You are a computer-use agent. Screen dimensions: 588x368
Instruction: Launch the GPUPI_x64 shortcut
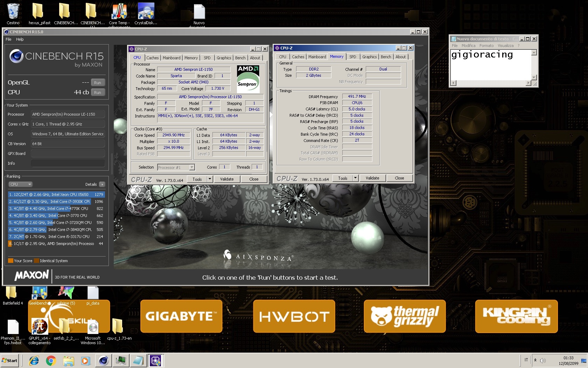pos(40,332)
